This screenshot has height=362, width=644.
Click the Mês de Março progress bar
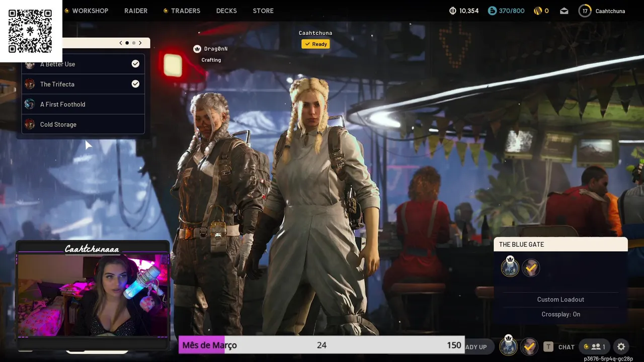point(321,345)
